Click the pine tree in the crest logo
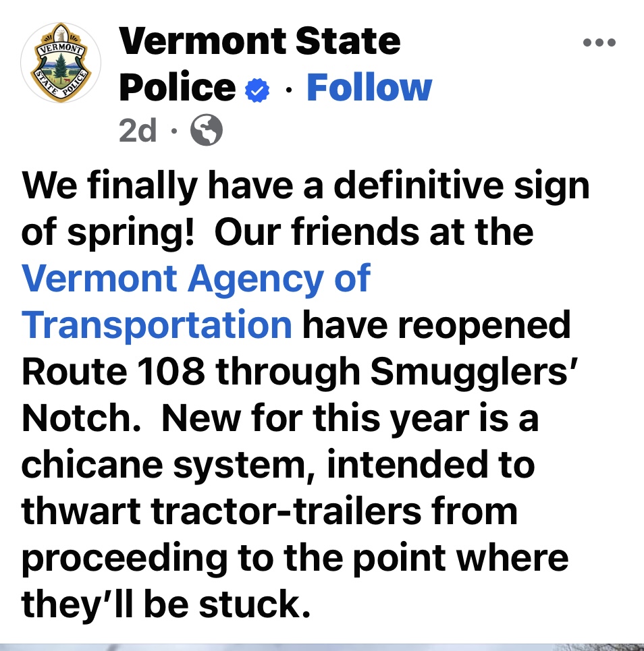Viewport: 644px width, 651px height. (x=61, y=67)
